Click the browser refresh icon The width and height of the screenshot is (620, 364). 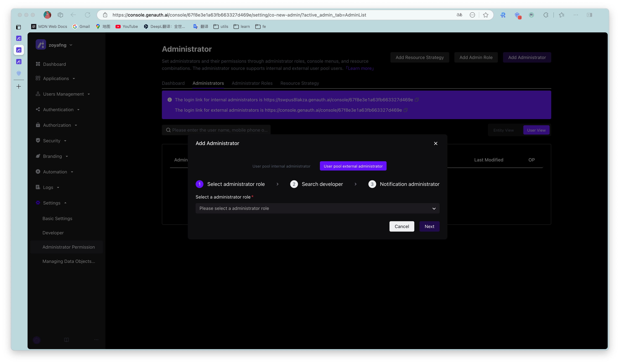(88, 15)
